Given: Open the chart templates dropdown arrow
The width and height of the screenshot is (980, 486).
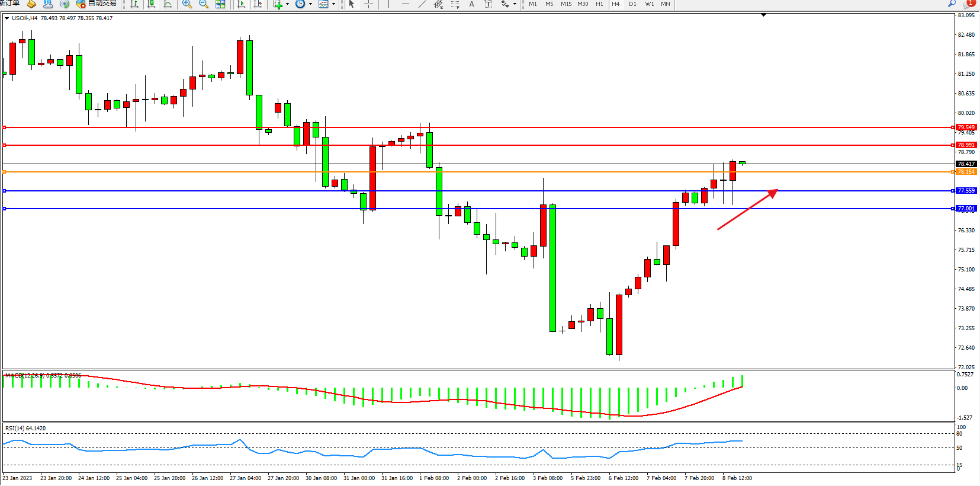Looking at the screenshot, I should click(x=333, y=4).
